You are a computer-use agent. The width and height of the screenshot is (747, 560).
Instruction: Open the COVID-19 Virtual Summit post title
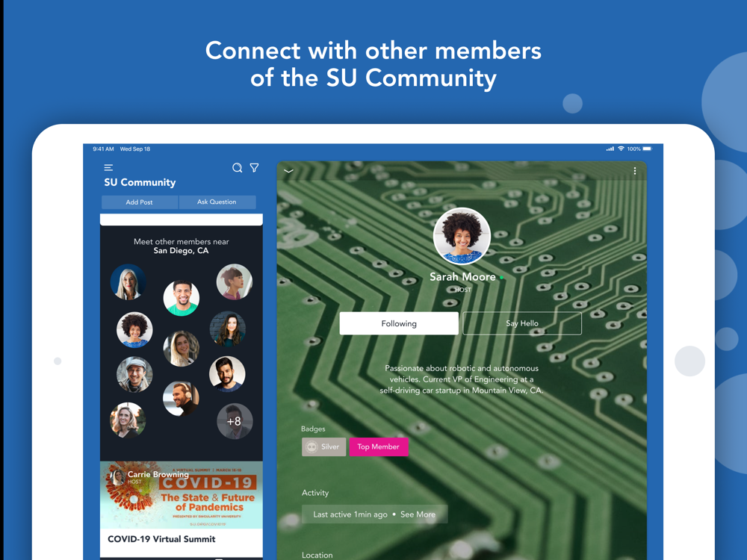[161, 539]
